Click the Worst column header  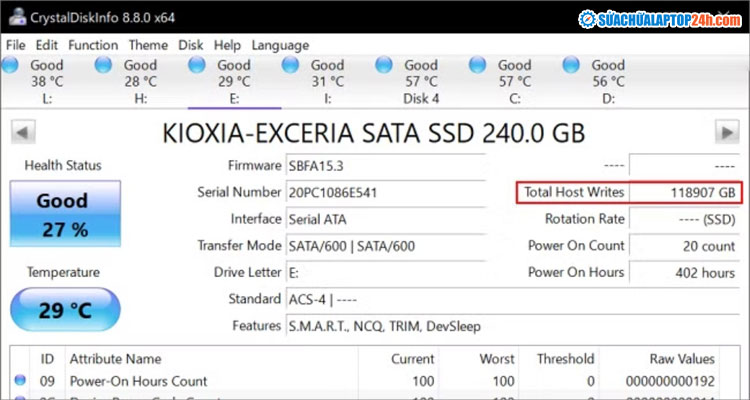coord(497,359)
